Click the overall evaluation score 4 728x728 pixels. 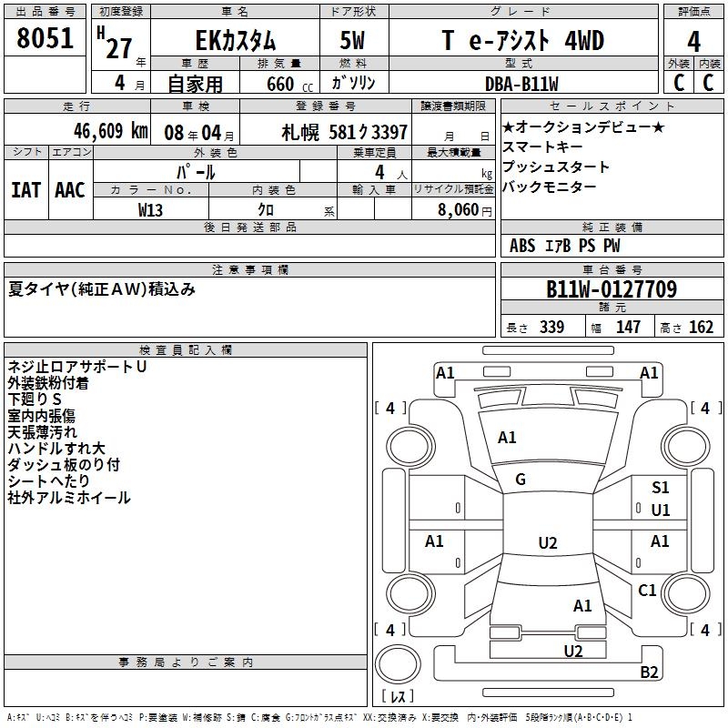click(x=693, y=41)
